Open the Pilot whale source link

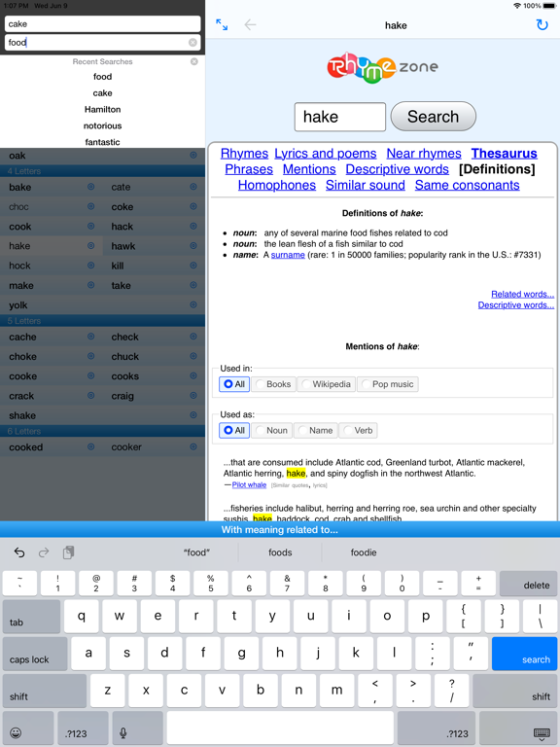[249, 485]
